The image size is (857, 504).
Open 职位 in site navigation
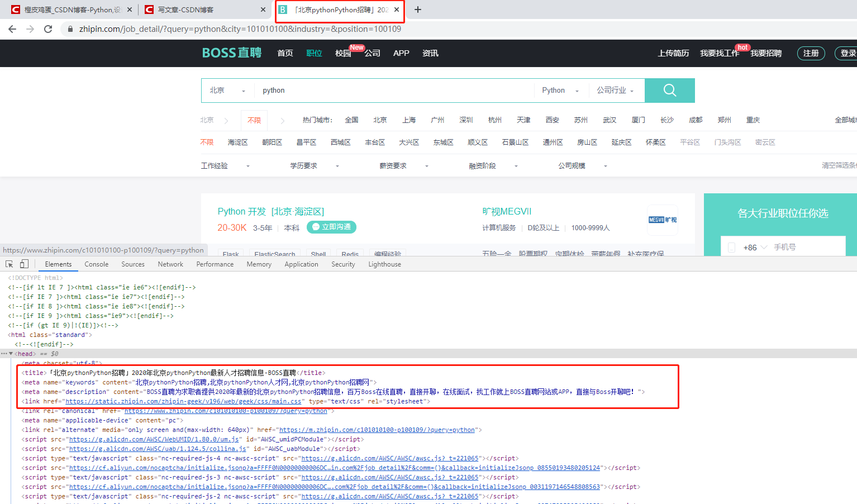coord(314,53)
